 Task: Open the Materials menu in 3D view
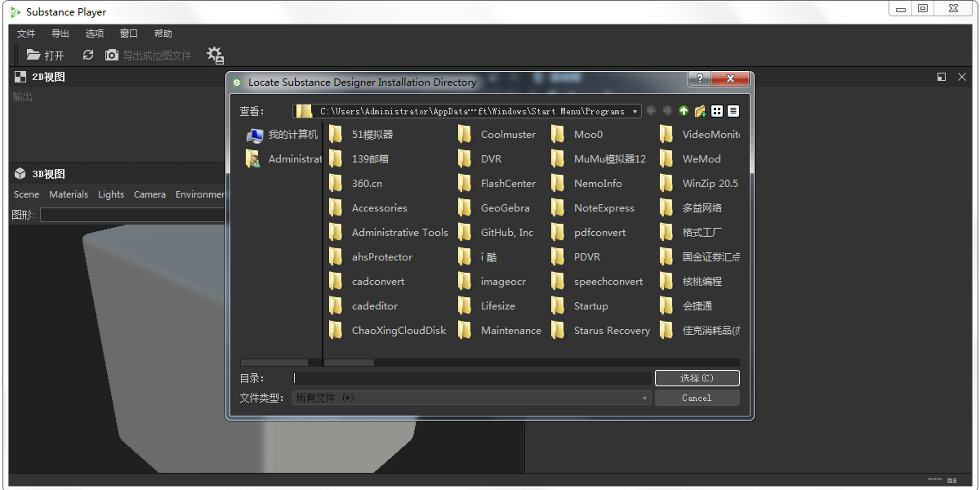click(69, 194)
